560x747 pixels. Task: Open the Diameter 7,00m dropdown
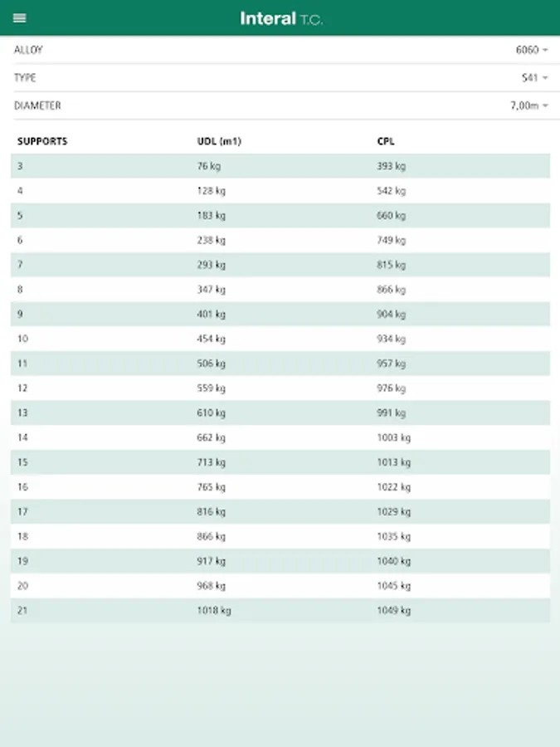point(529,106)
